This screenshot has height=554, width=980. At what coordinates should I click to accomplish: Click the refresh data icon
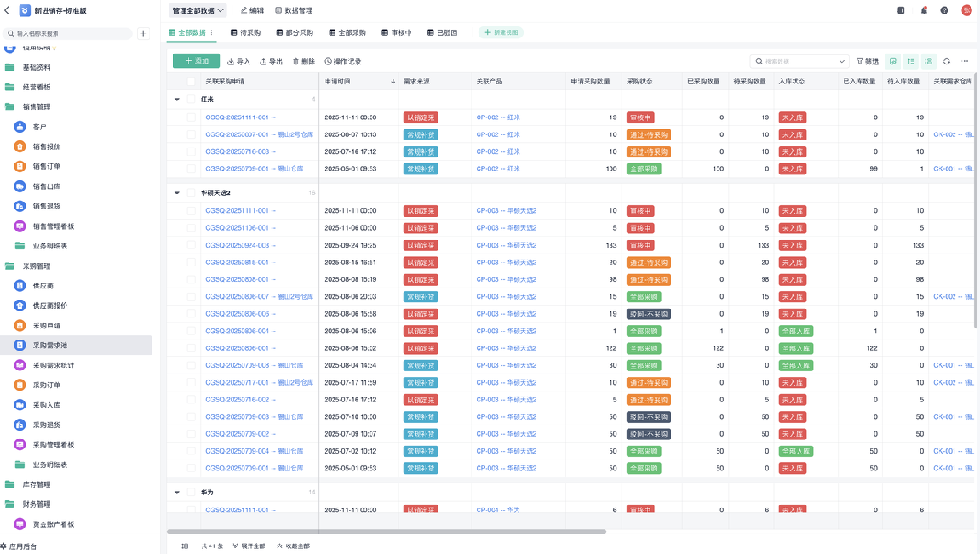coord(947,61)
